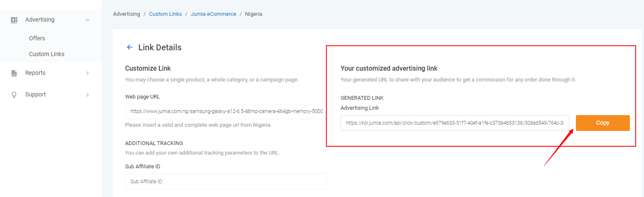
Task: Click the Support lightbulb icon in sidebar
Action: coord(14,95)
